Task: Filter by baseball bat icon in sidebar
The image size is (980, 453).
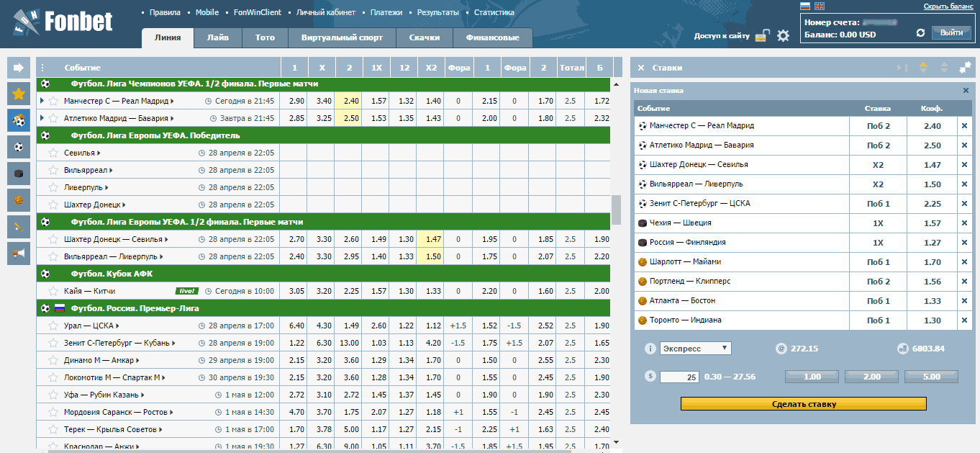Action: (19, 227)
